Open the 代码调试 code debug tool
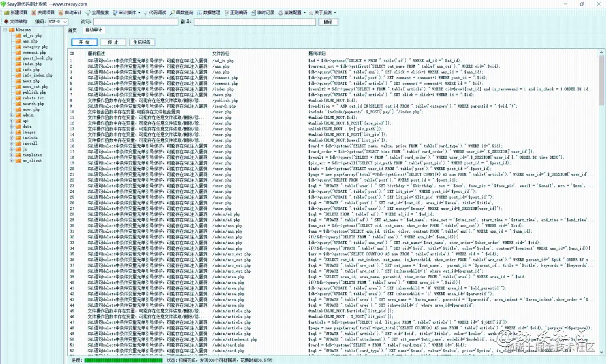The width and height of the screenshot is (606, 364). point(155,12)
